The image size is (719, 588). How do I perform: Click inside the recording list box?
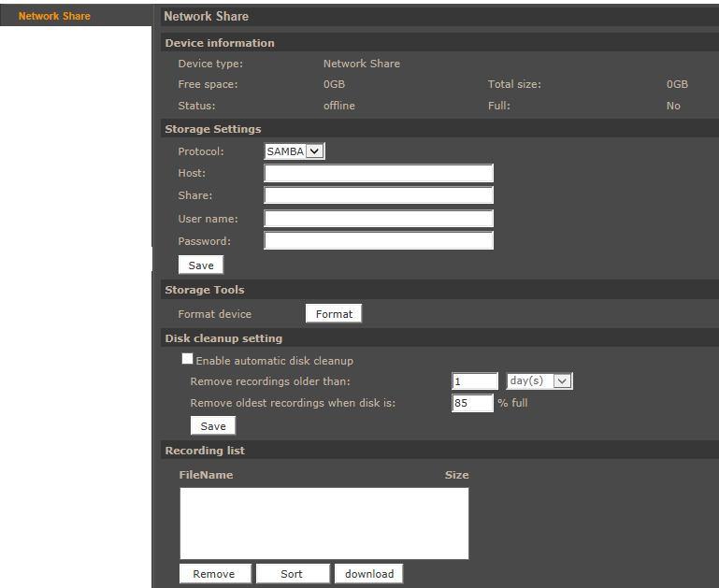point(324,523)
